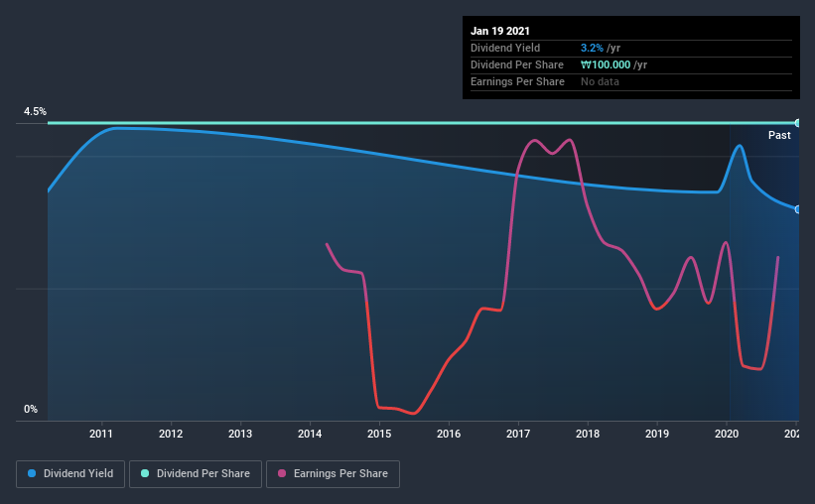Image resolution: width=815 pixels, height=504 pixels.
Task: Select the 2011 x-axis year label
Action: tap(101, 434)
